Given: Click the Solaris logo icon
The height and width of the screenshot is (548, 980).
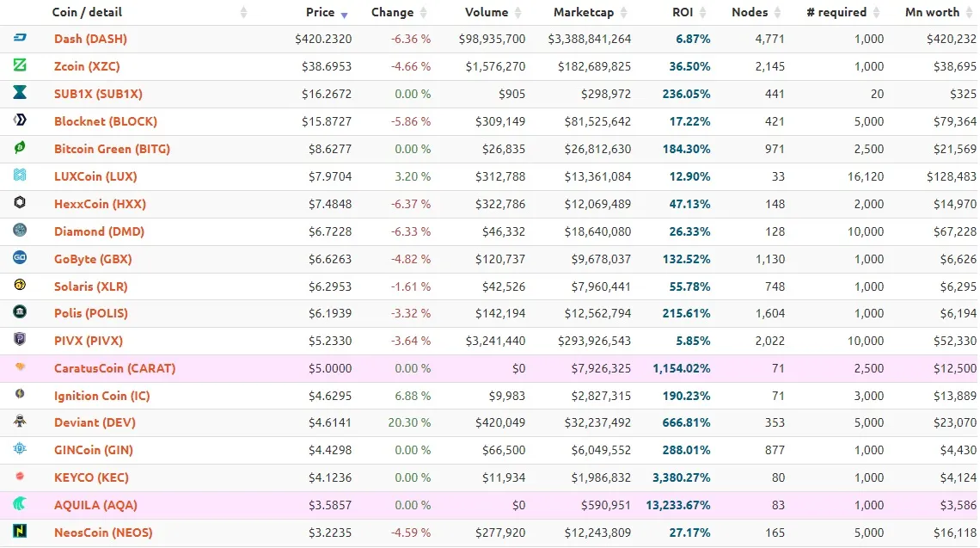Looking at the screenshot, I should [20, 285].
